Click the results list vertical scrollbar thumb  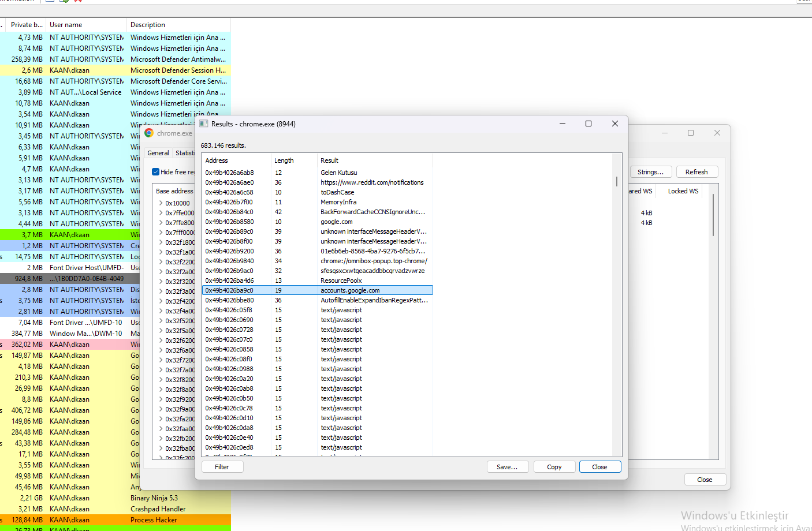pos(617,181)
